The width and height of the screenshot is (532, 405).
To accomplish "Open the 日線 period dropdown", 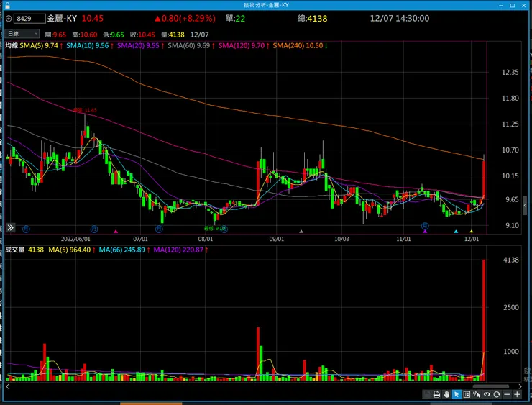I will [22, 34].
